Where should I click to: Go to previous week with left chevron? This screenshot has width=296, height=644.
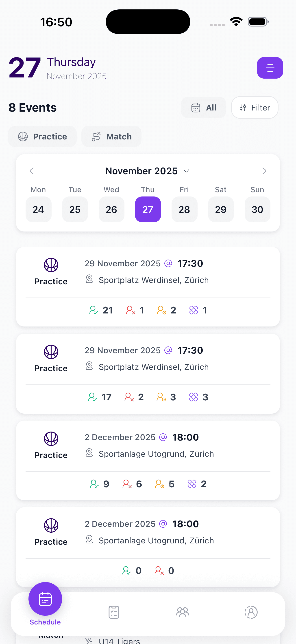32,171
